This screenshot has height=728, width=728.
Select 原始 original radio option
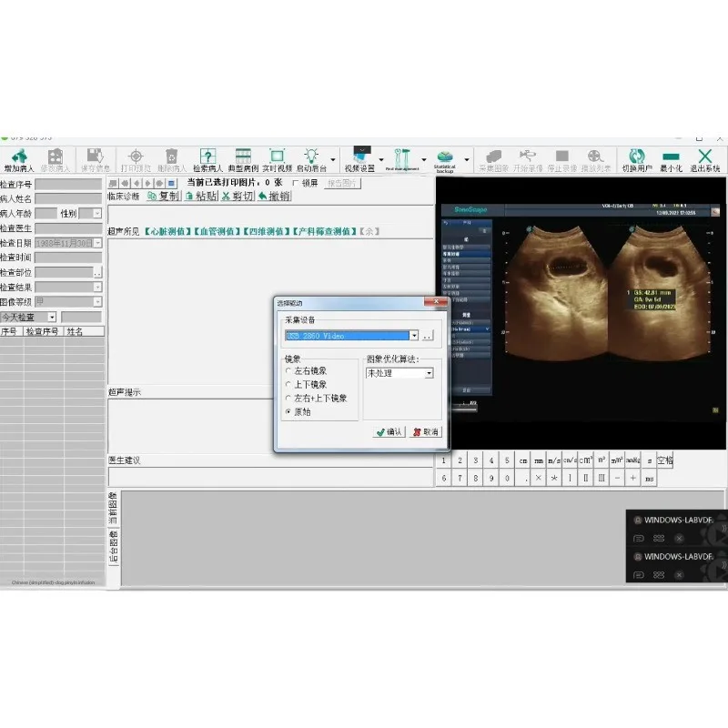coord(288,411)
